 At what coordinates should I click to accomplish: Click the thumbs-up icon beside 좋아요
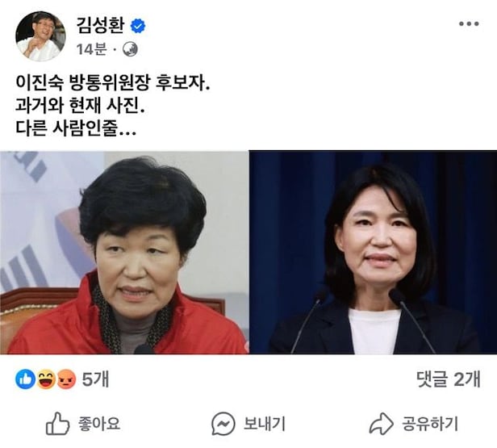tap(58, 423)
